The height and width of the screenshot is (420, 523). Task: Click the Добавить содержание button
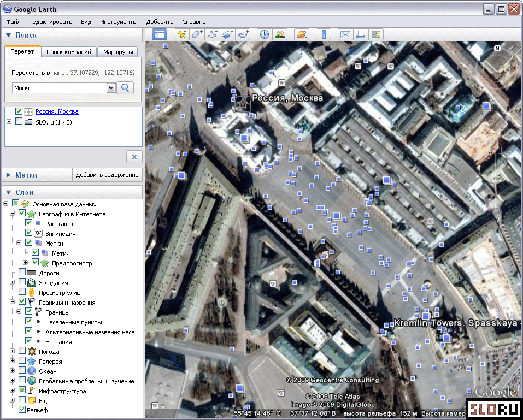point(107,175)
